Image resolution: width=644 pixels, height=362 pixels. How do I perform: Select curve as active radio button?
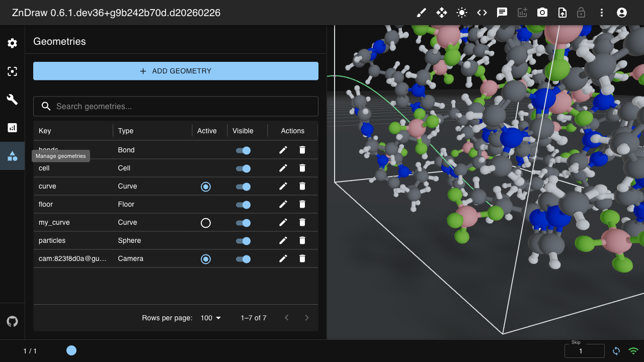point(206,187)
